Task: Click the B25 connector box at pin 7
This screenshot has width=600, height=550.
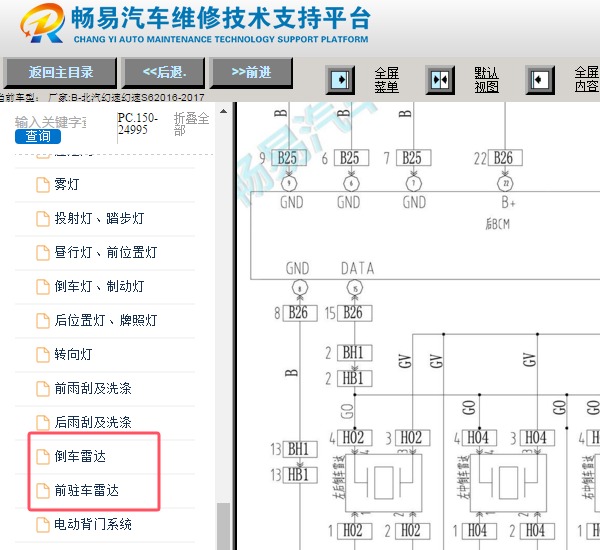Action: point(414,158)
